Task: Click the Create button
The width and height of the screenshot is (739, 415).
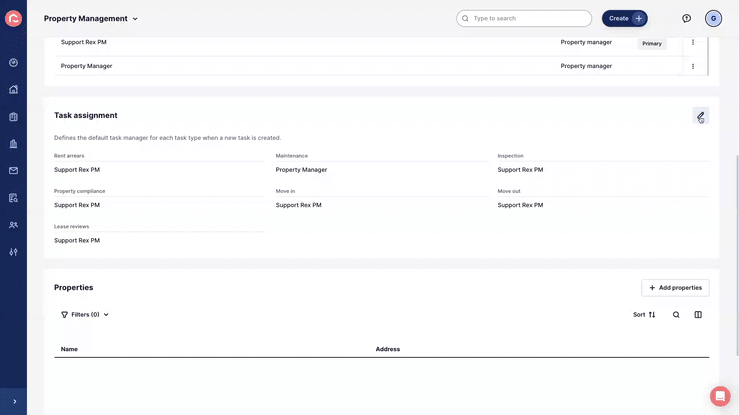Action: (x=624, y=18)
